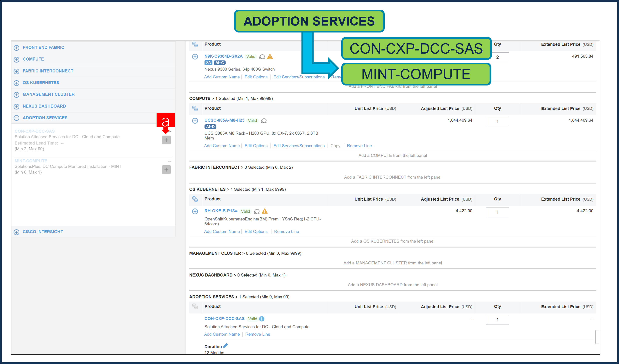Click Copy on the UCSC-885A-M8-H23 row
The image size is (619, 364).
coord(335,146)
